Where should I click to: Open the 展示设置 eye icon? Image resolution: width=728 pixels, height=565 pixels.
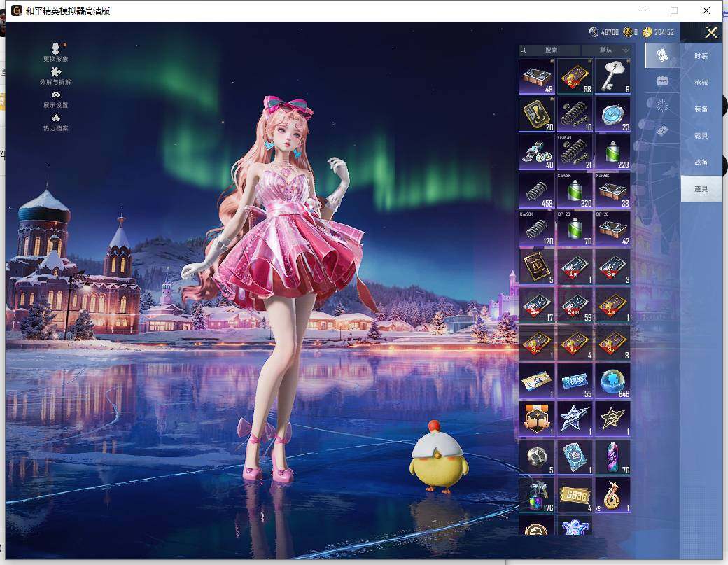(56, 99)
